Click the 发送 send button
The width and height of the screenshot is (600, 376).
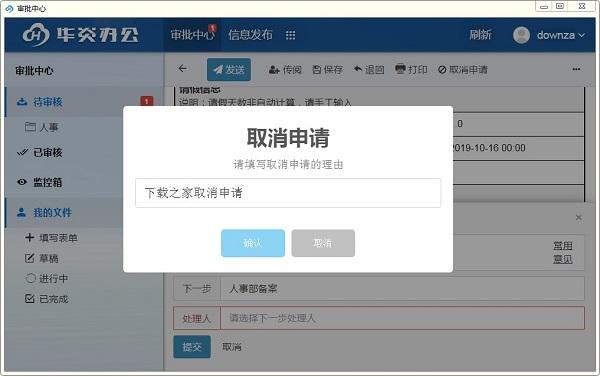tap(229, 70)
